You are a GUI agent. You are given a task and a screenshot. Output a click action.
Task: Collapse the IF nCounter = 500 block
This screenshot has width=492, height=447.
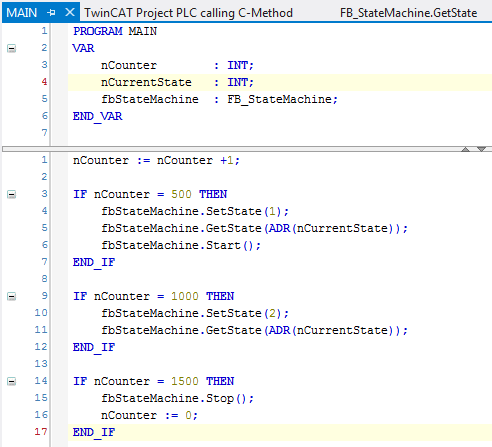(11, 194)
